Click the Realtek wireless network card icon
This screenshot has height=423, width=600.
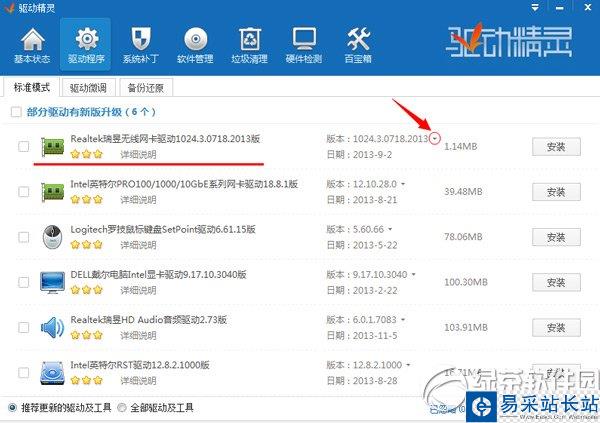pos(53,146)
